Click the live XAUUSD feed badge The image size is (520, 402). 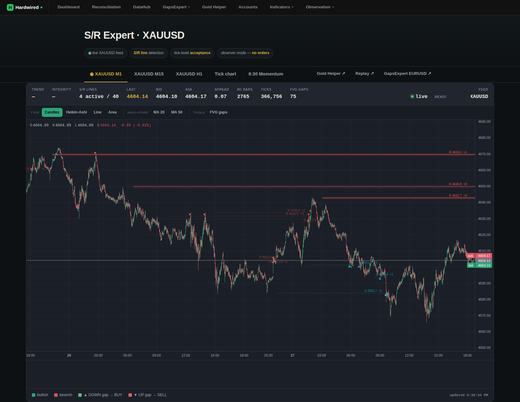[106, 53]
